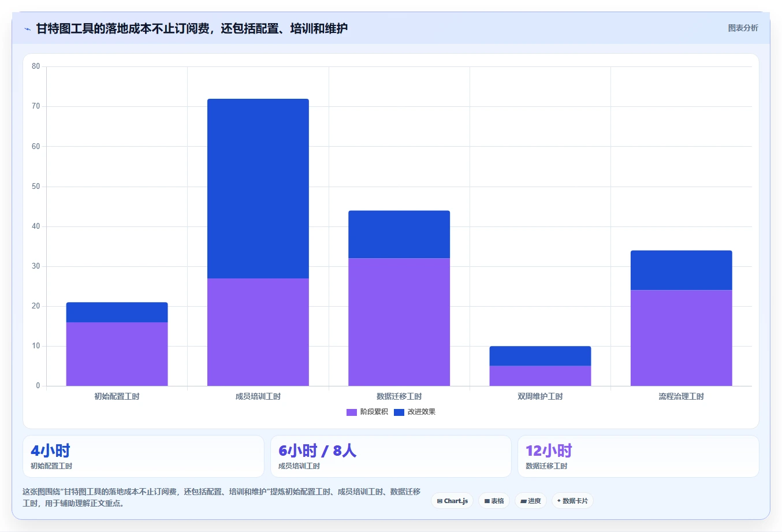Click the purple segment of 流程治理工时 bar
Viewport: 782px width, 532px height.
pos(682,338)
